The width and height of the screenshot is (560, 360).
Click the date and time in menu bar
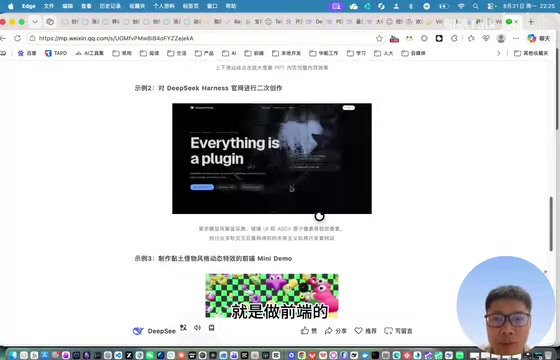click(x=529, y=6)
